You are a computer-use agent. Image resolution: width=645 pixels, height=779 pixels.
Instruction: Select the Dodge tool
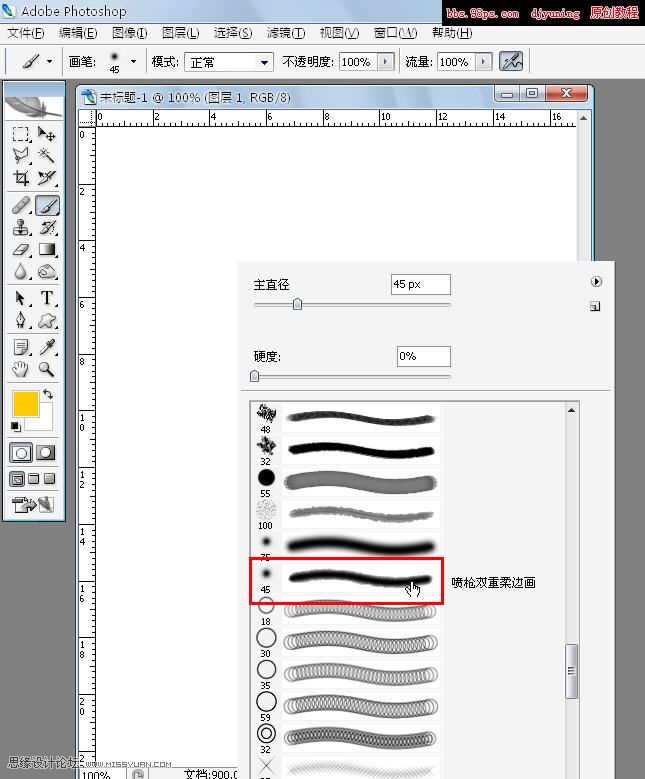point(47,271)
